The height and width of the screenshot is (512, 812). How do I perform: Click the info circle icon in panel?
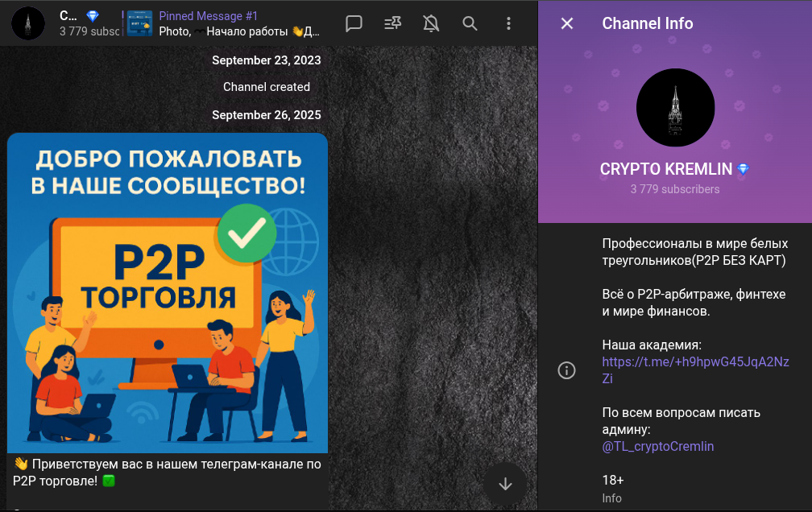(567, 370)
